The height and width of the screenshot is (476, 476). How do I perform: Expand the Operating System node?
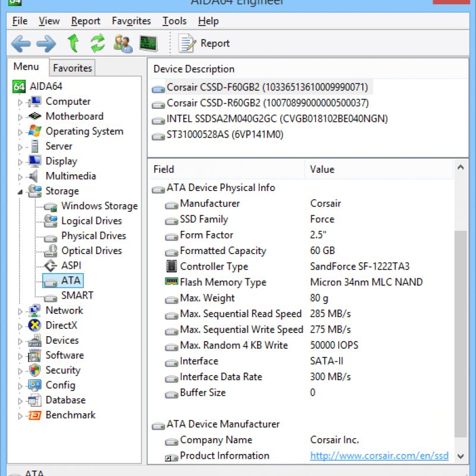(x=20, y=132)
